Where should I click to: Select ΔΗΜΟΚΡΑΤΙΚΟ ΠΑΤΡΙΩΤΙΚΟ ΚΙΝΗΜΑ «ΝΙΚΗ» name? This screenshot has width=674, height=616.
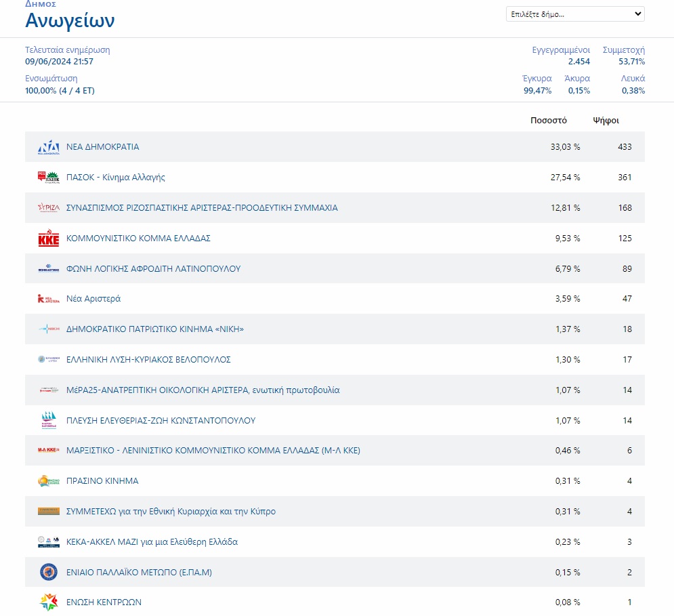tap(154, 329)
